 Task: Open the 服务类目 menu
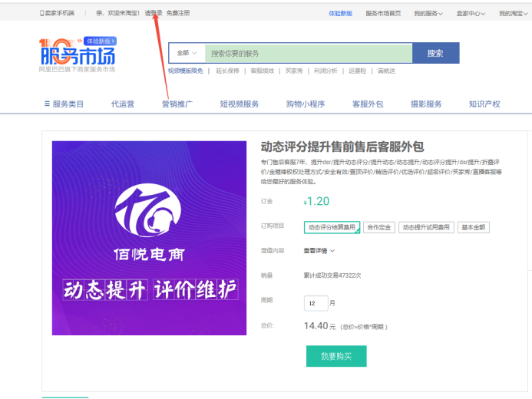[x=64, y=104]
